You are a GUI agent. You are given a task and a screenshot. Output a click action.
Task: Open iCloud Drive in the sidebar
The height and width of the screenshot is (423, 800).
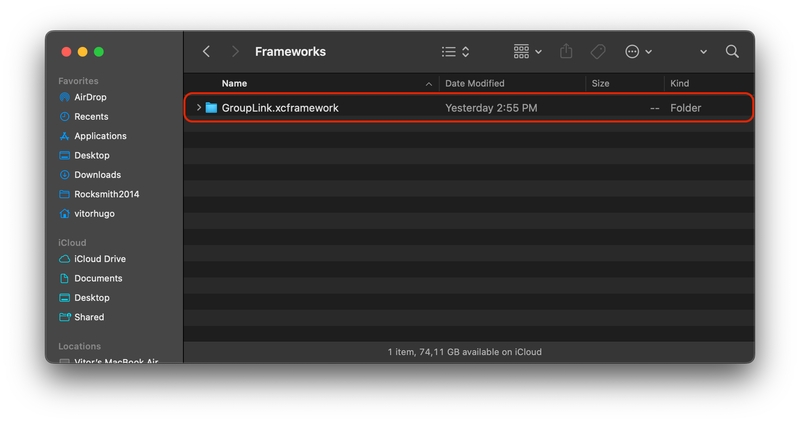click(x=100, y=259)
